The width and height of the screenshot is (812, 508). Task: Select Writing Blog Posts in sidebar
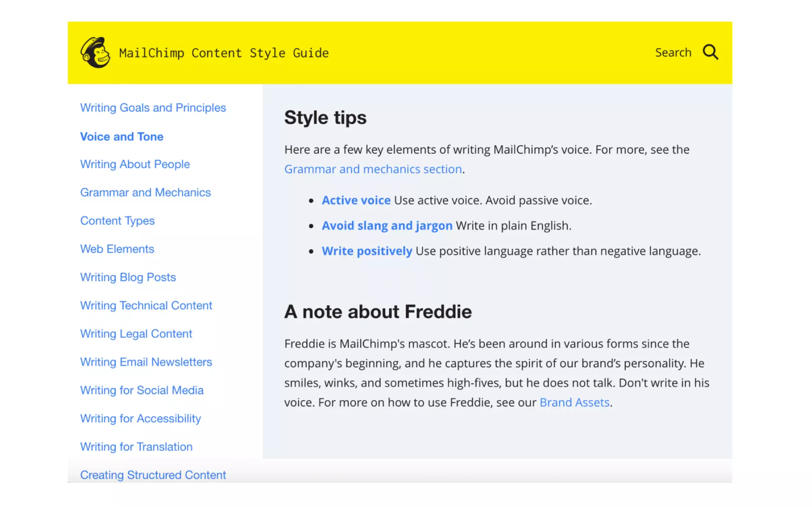[x=128, y=277]
